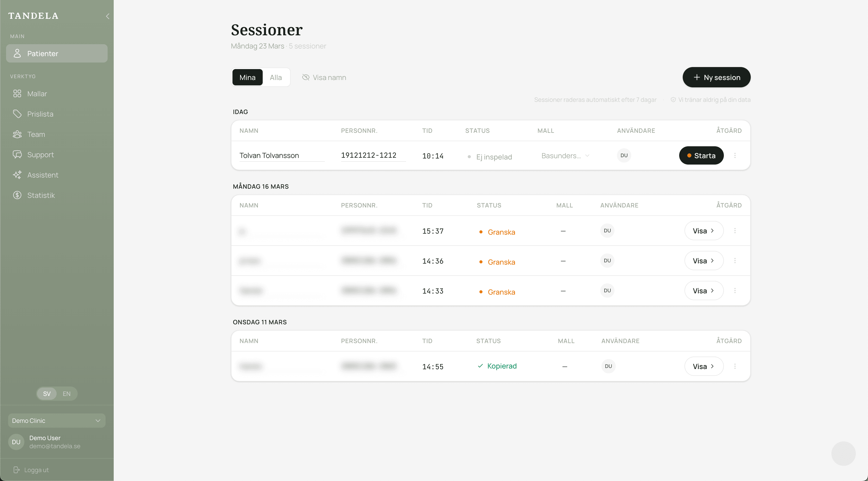Click the round floating button at bottom right
The height and width of the screenshot is (481, 868).
point(843,453)
